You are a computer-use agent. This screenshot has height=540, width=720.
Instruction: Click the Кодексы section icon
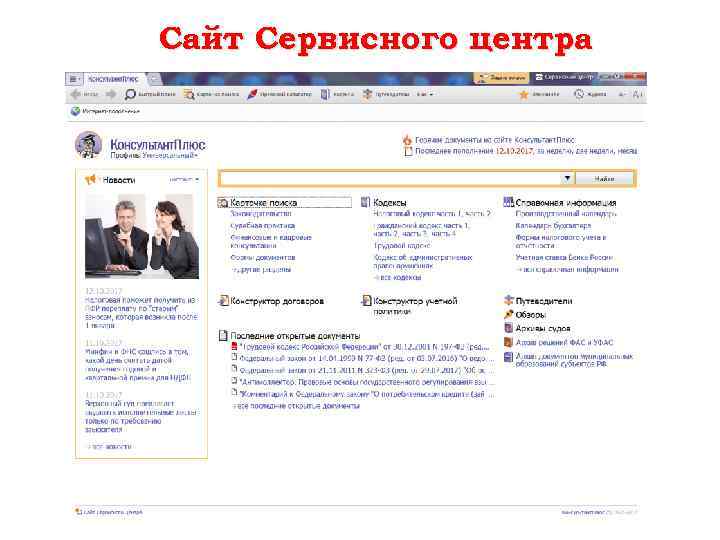pyautogui.click(x=366, y=202)
